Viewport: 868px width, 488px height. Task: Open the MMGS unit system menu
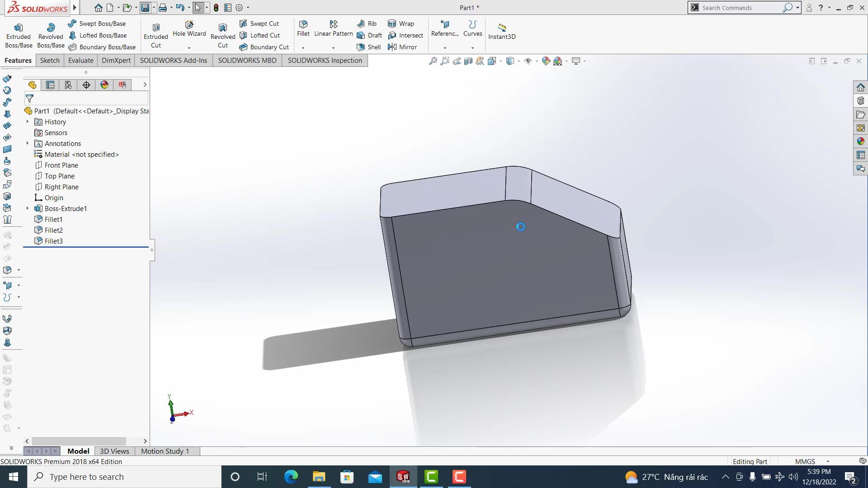(812, 461)
